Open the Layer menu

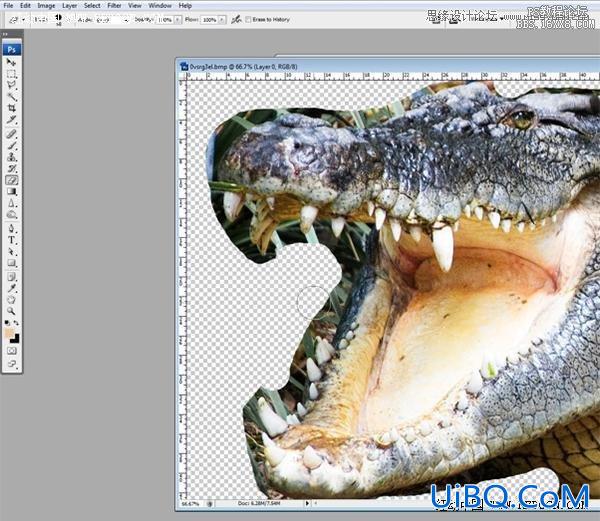(x=69, y=5)
